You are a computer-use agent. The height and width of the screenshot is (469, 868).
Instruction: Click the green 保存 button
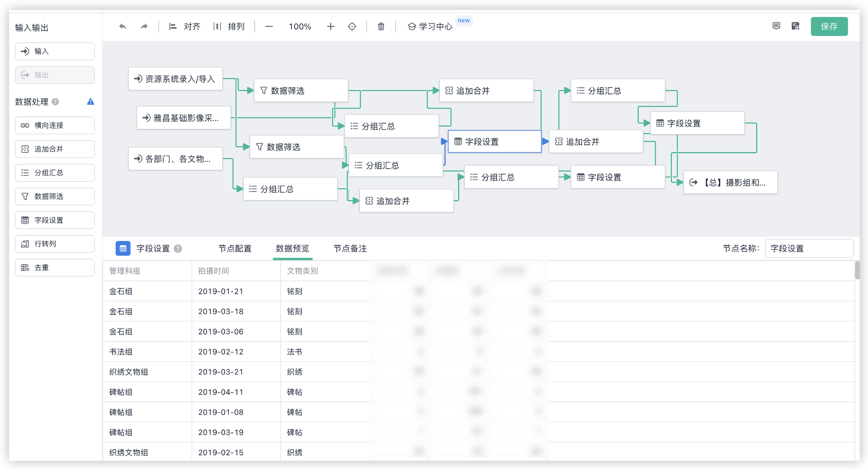[x=829, y=27]
